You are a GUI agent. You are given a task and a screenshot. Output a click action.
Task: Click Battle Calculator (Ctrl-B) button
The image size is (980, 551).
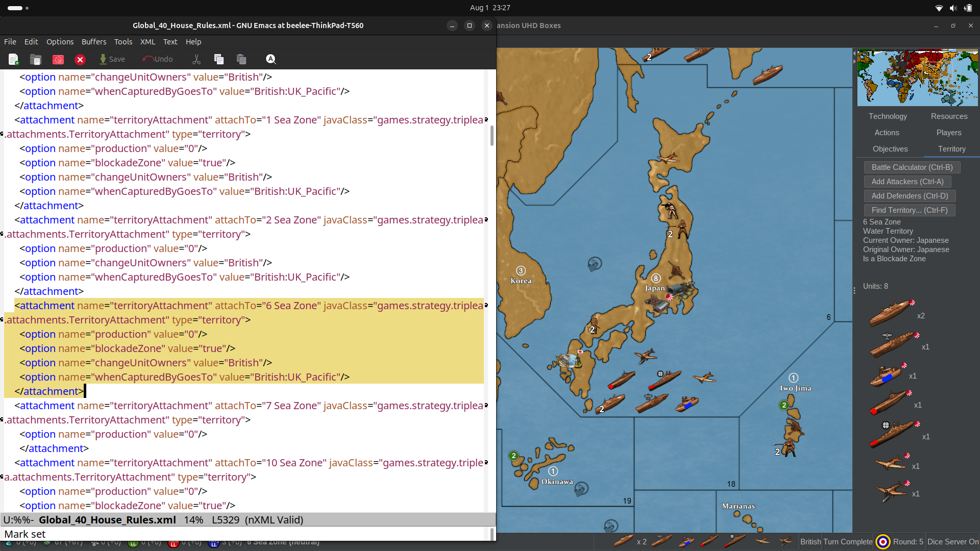pyautogui.click(x=912, y=167)
